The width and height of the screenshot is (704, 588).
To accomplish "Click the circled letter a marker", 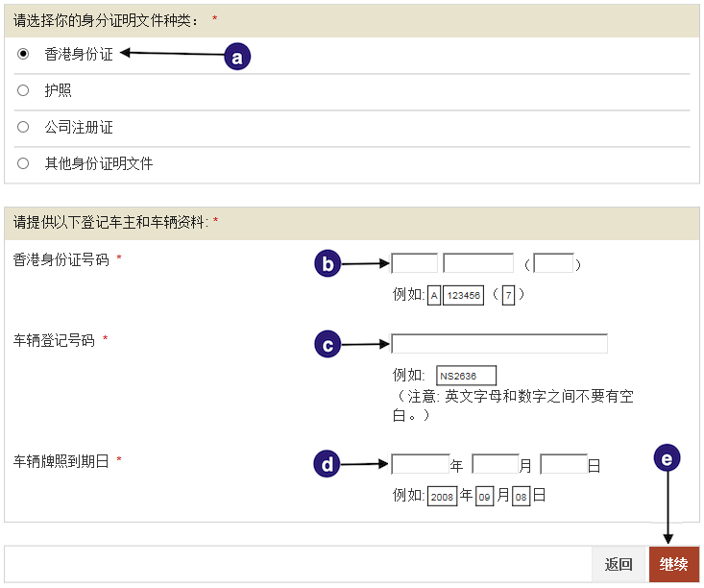I will click(237, 57).
